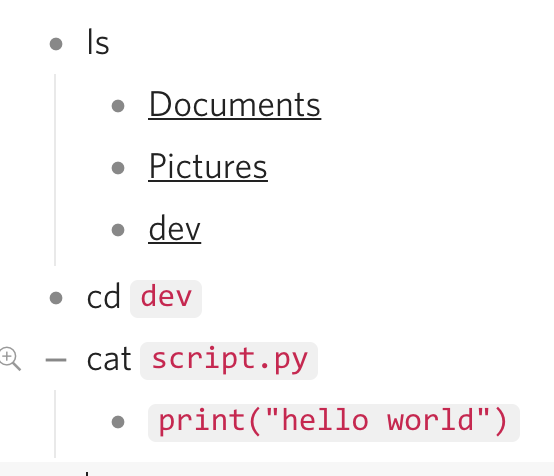Click the cd text

click(x=104, y=297)
